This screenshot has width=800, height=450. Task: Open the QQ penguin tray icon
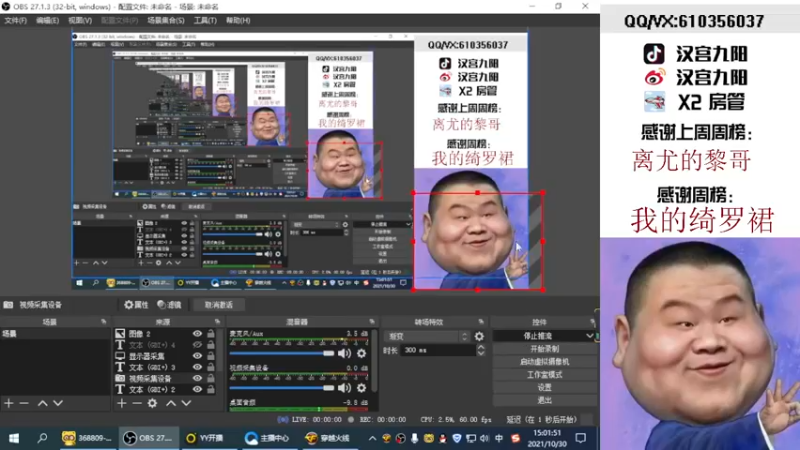[442, 438]
